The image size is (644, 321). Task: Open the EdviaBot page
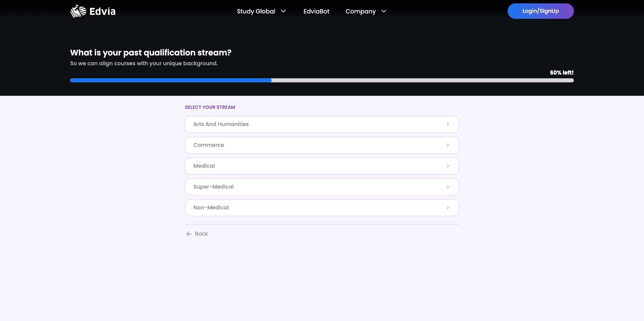316,11
